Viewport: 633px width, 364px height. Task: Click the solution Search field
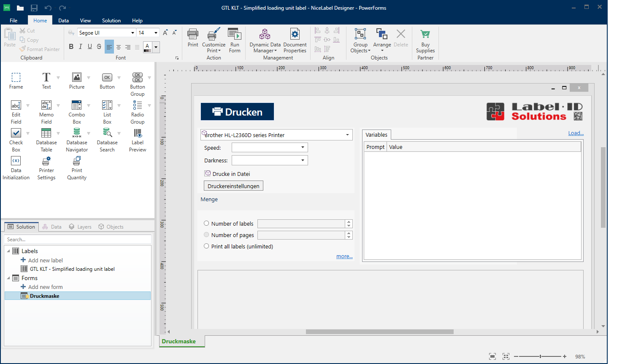[x=78, y=239]
